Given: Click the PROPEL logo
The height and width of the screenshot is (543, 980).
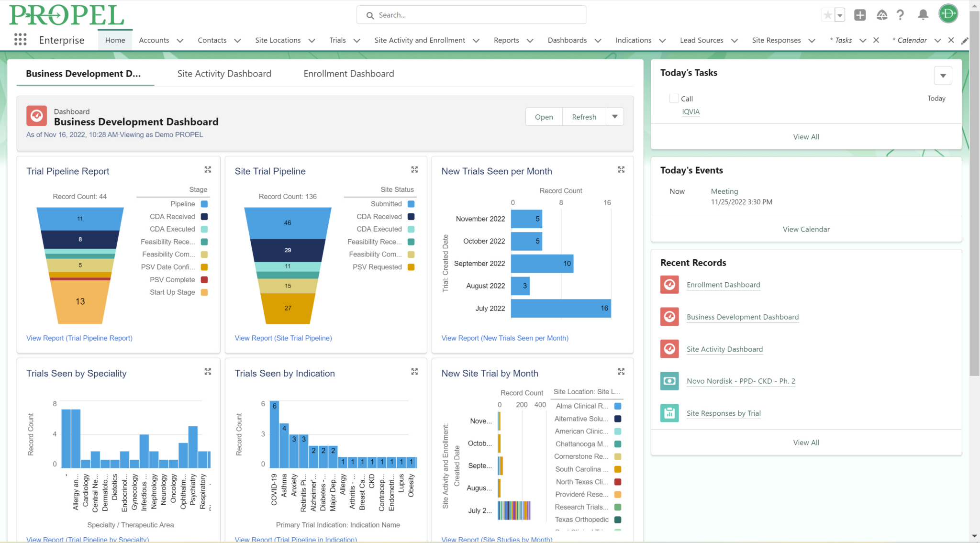Looking at the screenshot, I should [67, 15].
